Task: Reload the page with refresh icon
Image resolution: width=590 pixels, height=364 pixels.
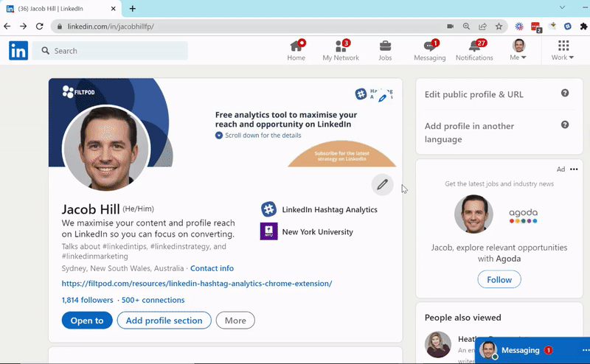Action: [40, 27]
